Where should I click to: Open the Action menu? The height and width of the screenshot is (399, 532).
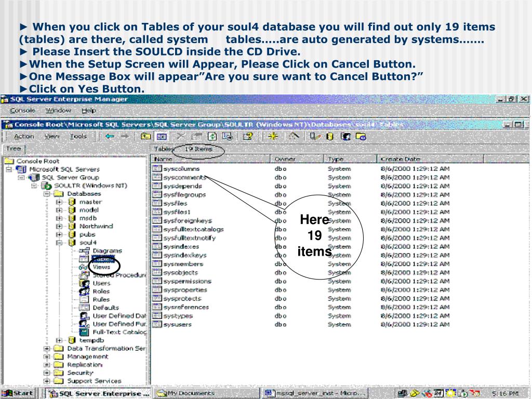click(24, 137)
